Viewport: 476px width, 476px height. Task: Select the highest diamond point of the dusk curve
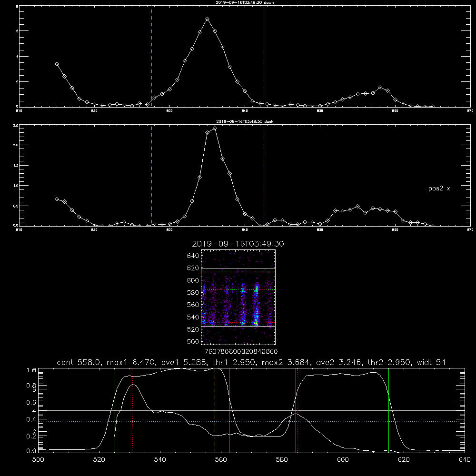215,128
